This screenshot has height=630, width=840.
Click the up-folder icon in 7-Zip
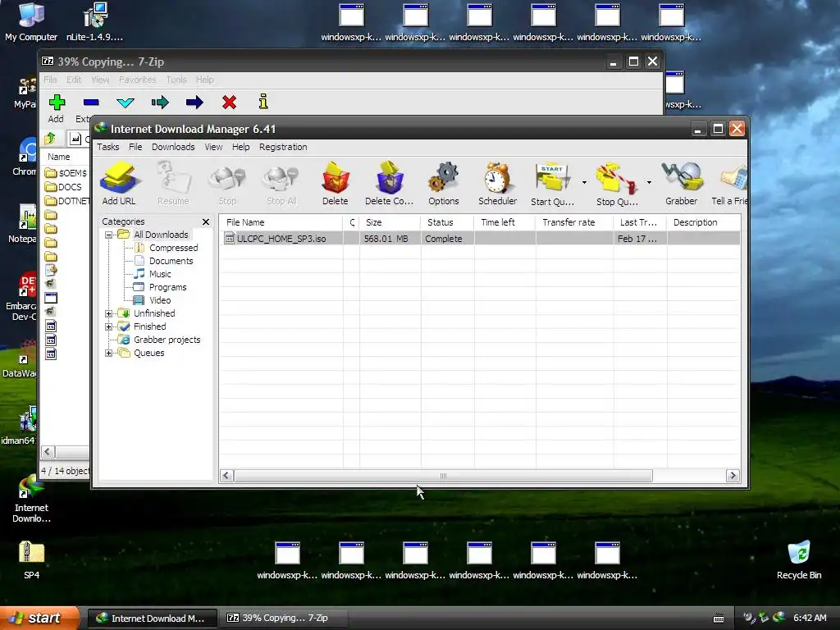tap(50, 139)
